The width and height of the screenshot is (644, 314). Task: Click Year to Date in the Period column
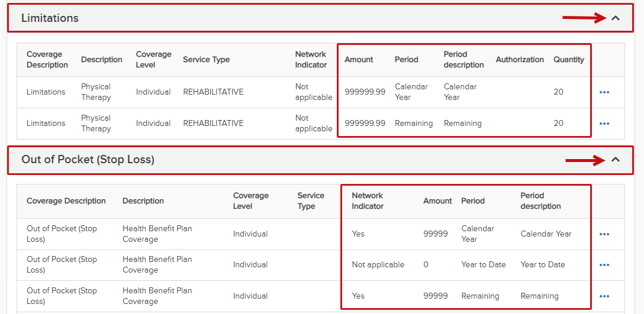(484, 265)
